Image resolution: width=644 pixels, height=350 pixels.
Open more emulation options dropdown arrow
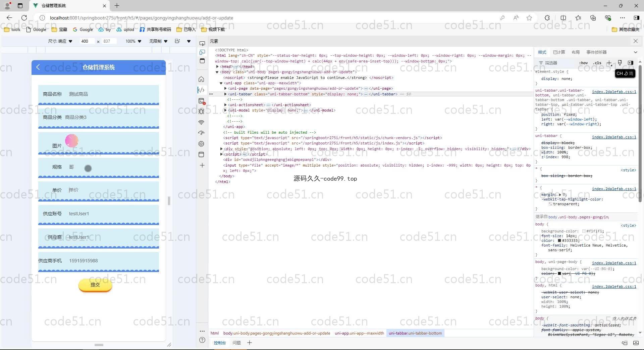click(189, 41)
